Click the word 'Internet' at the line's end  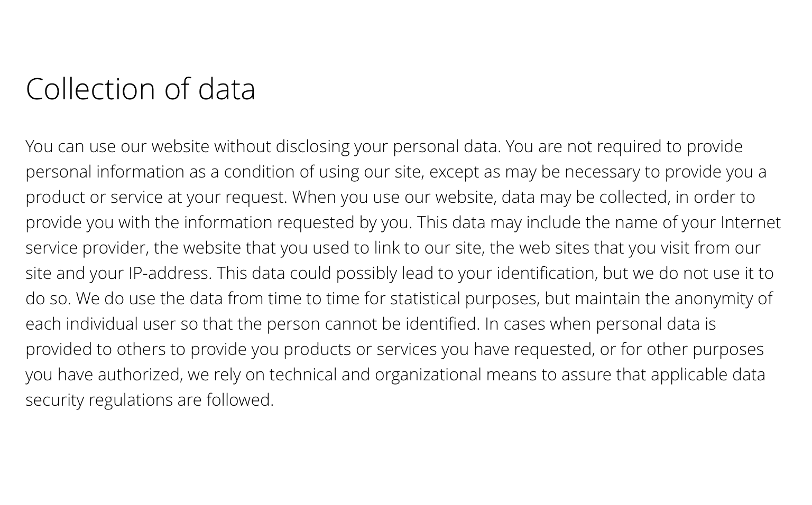coord(751,222)
